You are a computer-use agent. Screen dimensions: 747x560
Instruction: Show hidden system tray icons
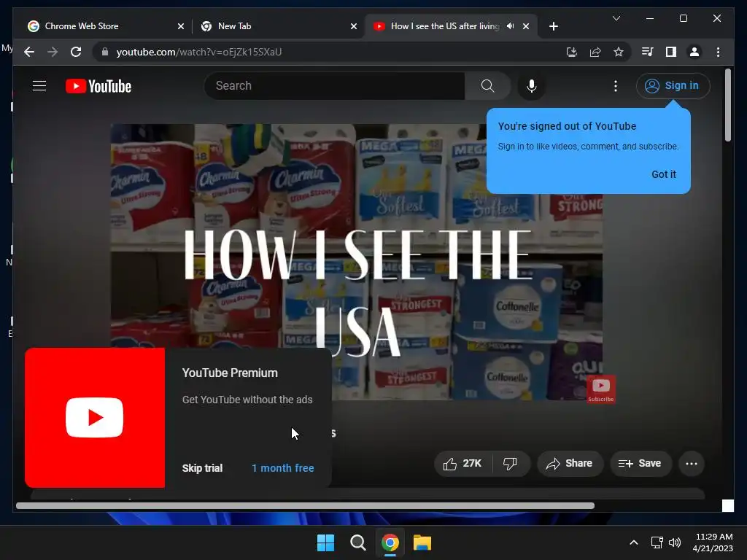pos(634,542)
